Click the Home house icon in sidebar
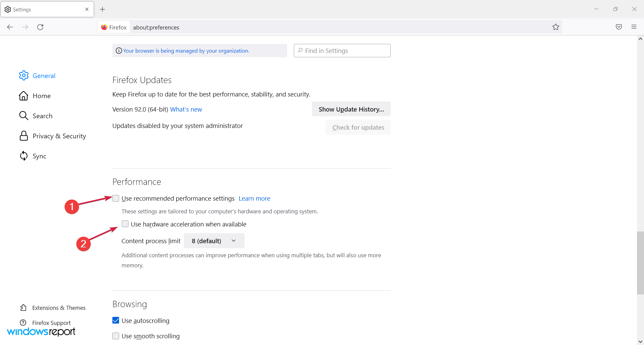This screenshot has width=644, height=345. click(x=23, y=96)
